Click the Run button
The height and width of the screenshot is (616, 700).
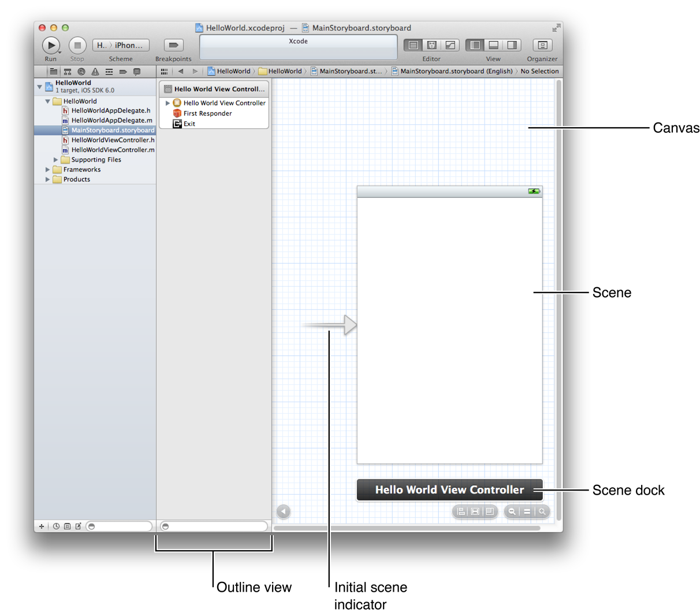(51, 44)
